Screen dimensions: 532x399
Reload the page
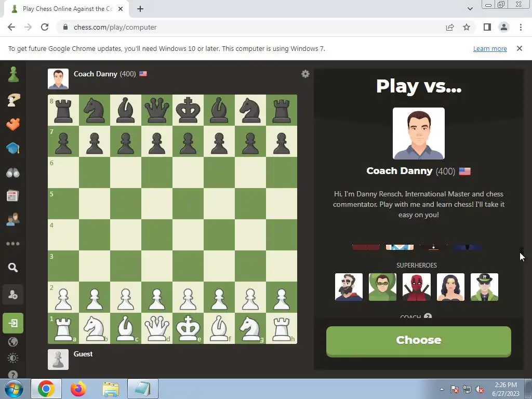coord(45,27)
